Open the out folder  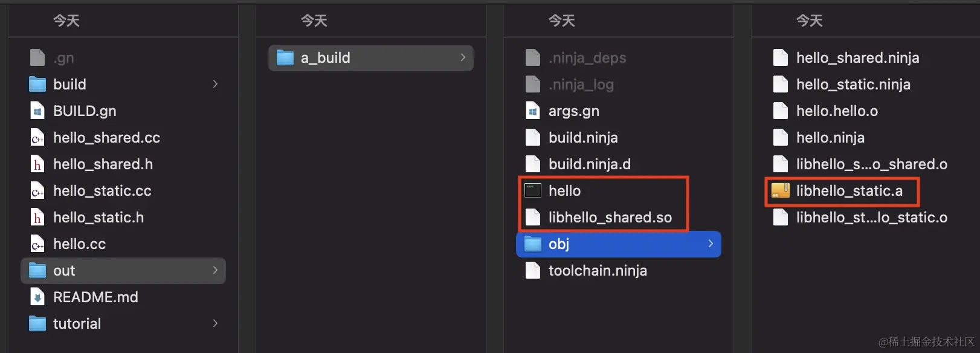click(x=63, y=270)
